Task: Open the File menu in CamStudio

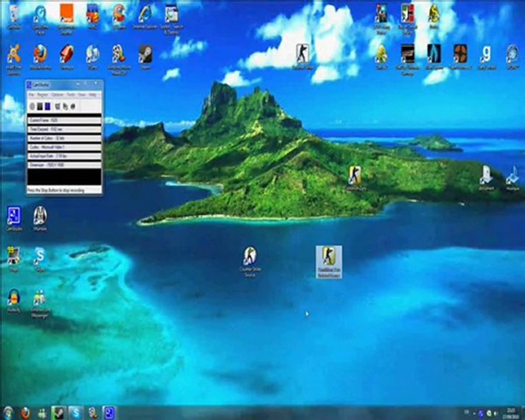Action: (31, 94)
